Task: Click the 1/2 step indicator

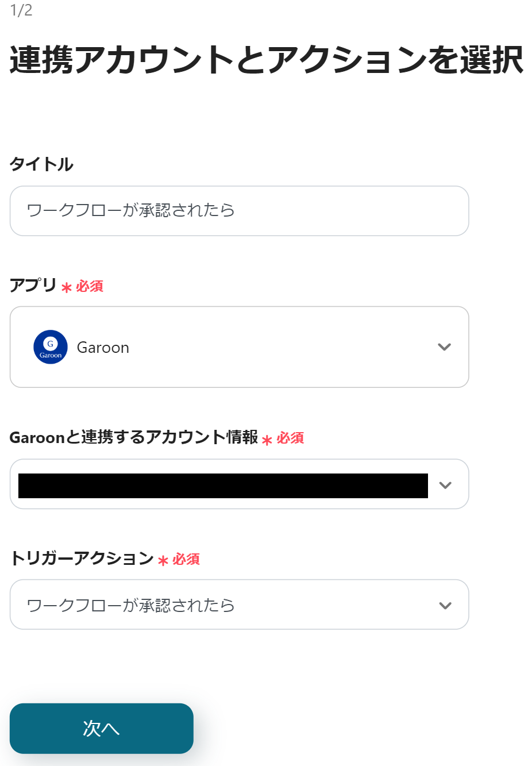Action: point(21,10)
